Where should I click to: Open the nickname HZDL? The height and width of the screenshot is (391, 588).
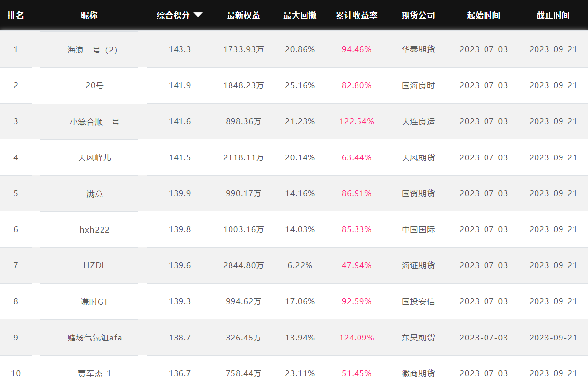pos(95,266)
